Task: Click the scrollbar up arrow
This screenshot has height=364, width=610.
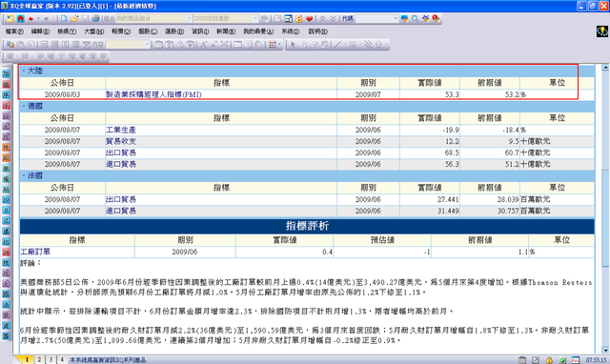Action: click(x=605, y=68)
